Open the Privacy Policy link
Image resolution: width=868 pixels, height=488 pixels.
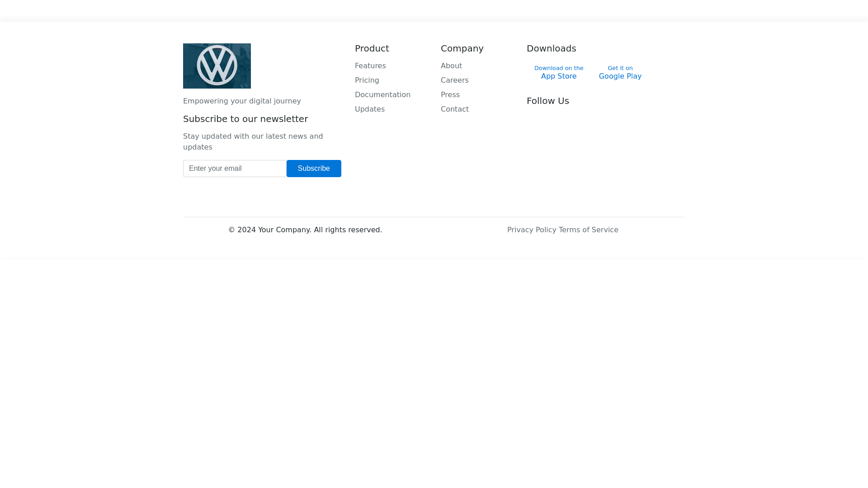[531, 230]
